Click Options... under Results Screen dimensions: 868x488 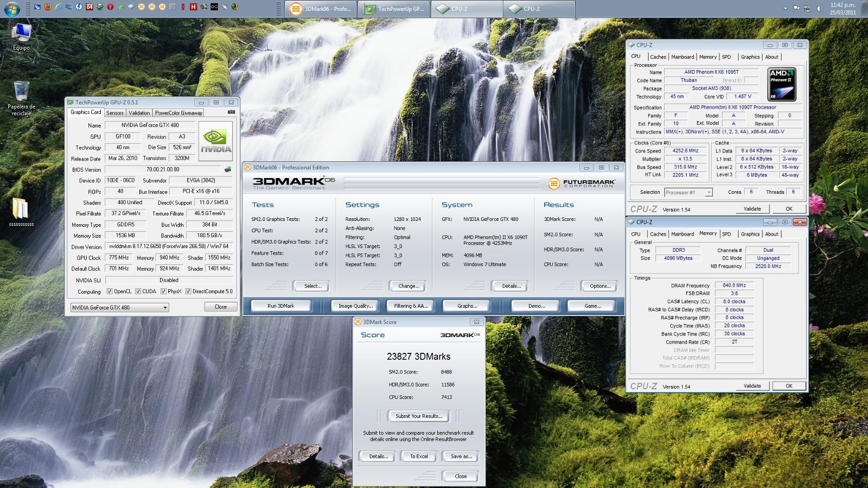tap(600, 286)
